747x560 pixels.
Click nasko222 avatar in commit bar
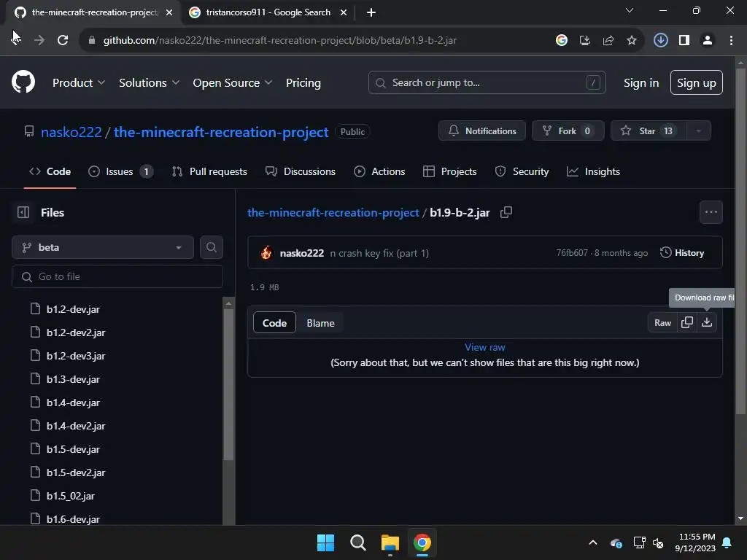click(266, 253)
